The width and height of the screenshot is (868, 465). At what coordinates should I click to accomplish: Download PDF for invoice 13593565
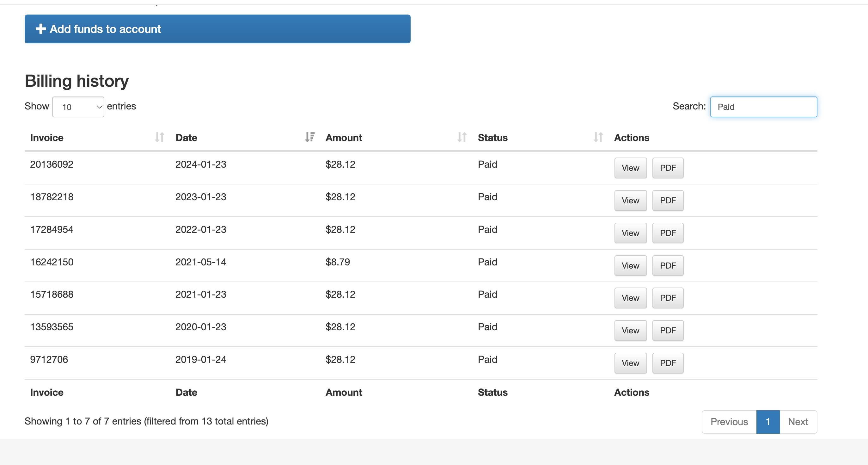pos(668,331)
